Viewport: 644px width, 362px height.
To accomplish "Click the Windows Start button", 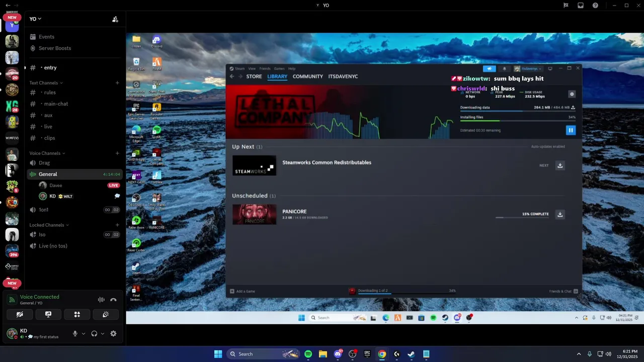I will pyautogui.click(x=218, y=354).
